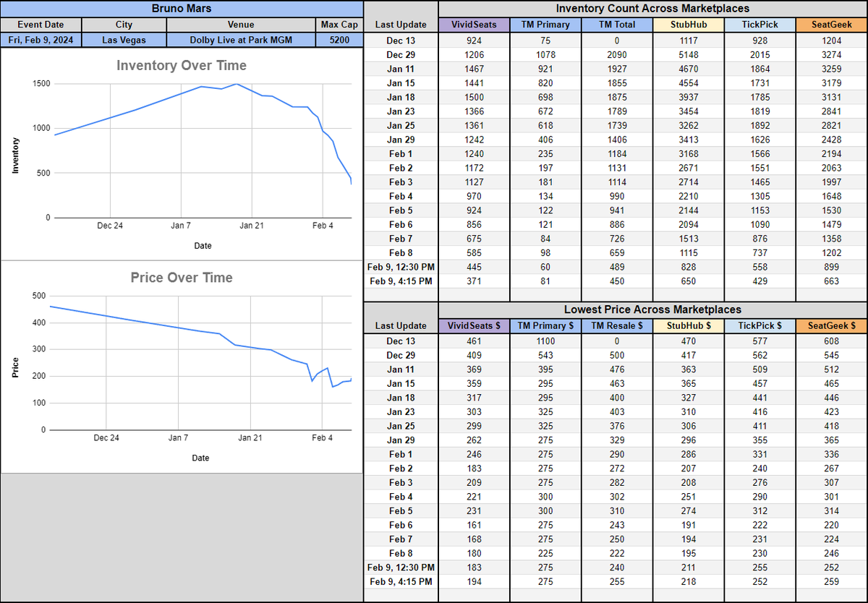Click the Event Date header cell

pyautogui.click(x=41, y=25)
